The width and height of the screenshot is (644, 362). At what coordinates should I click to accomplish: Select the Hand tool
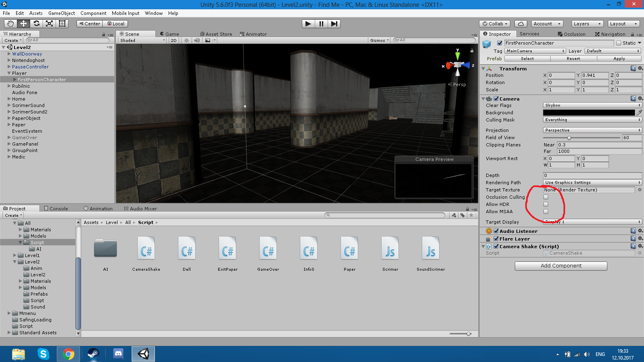point(10,24)
